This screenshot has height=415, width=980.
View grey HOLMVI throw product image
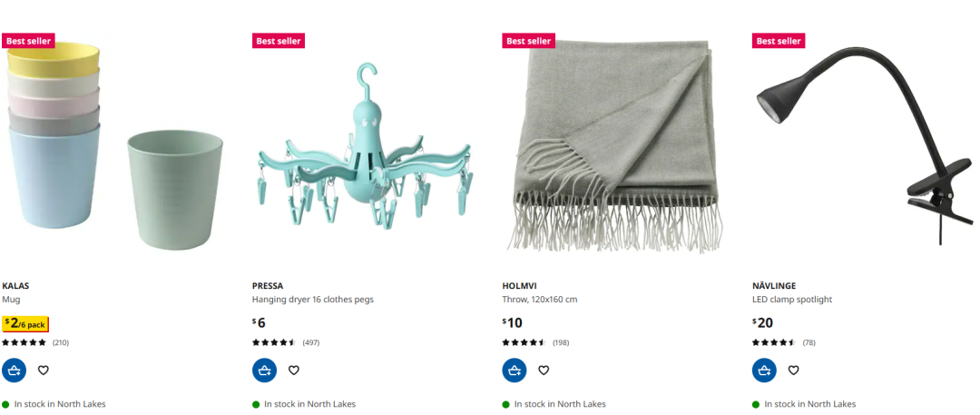tap(612, 147)
